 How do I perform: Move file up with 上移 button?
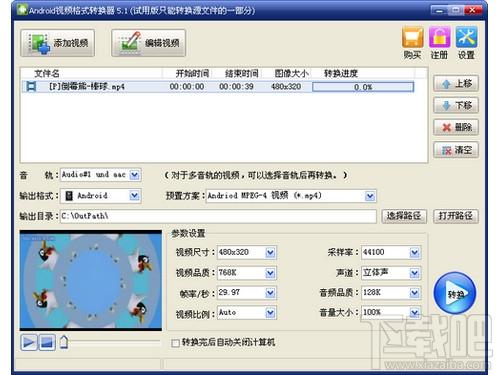[456, 83]
